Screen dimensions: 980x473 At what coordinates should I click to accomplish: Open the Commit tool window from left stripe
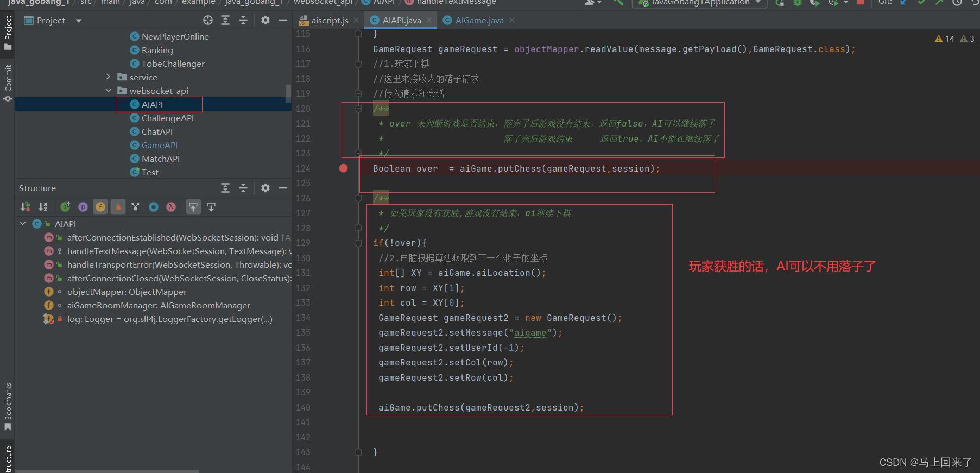[8, 83]
